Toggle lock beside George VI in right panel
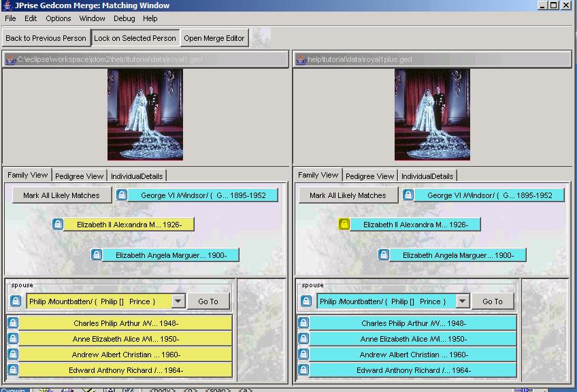This screenshot has height=392, width=577. click(408, 195)
